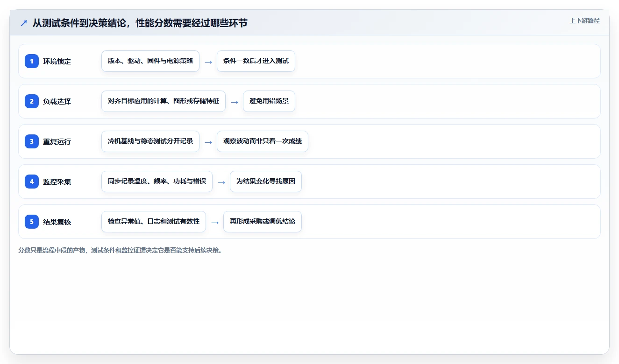Click the 同步记录温度、频率、功耗与错误 box

coord(157,182)
